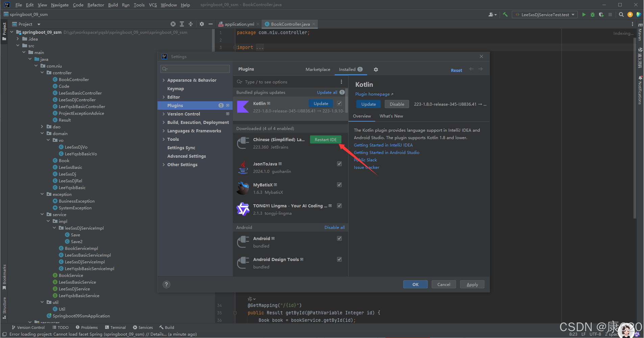Open the Bookmarks sidebar tool window

pyautogui.click(x=4, y=277)
